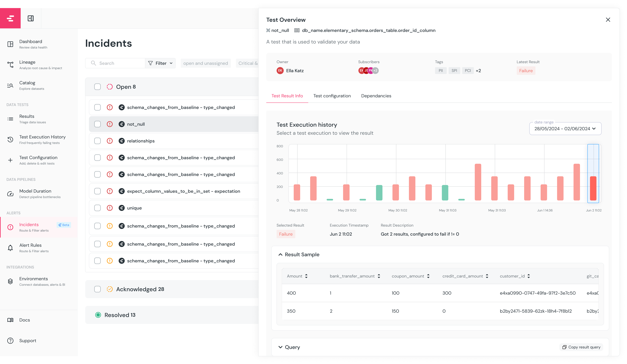Click the +2 subscribers avatar badge
This screenshot has width=627, height=364.
click(x=375, y=71)
